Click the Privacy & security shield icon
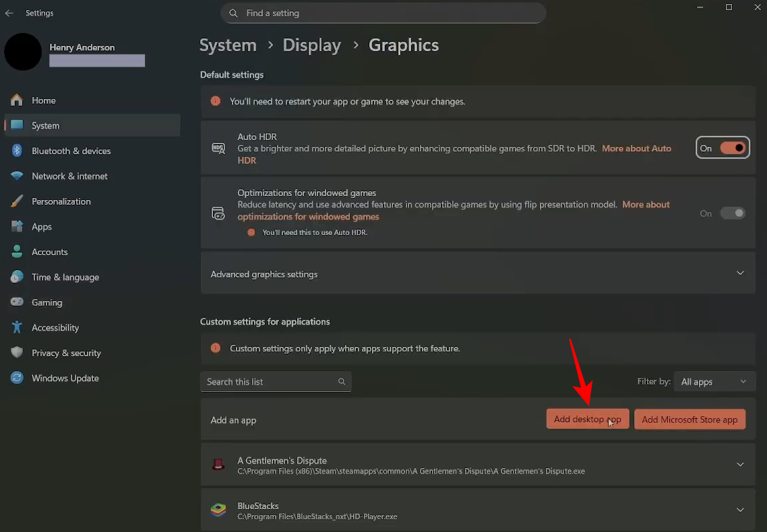Image resolution: width=767 pixels, height=532 pixels. (x=17, y=353)
